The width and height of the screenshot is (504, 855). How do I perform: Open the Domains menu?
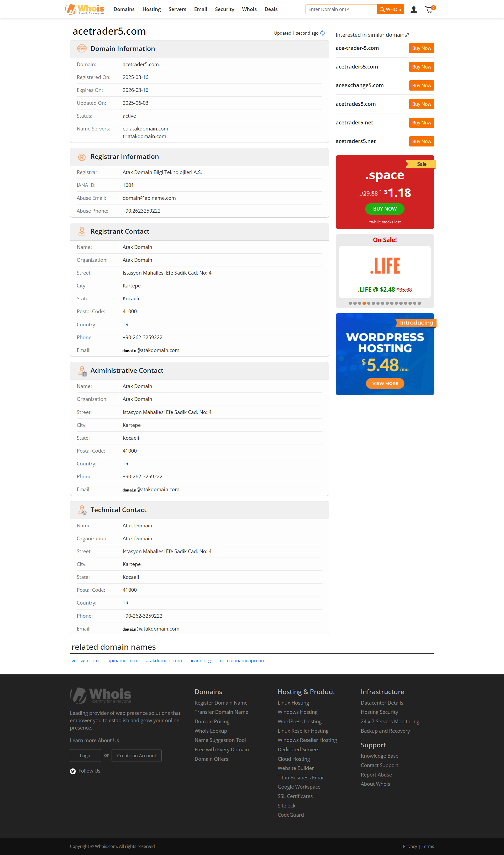124,9
